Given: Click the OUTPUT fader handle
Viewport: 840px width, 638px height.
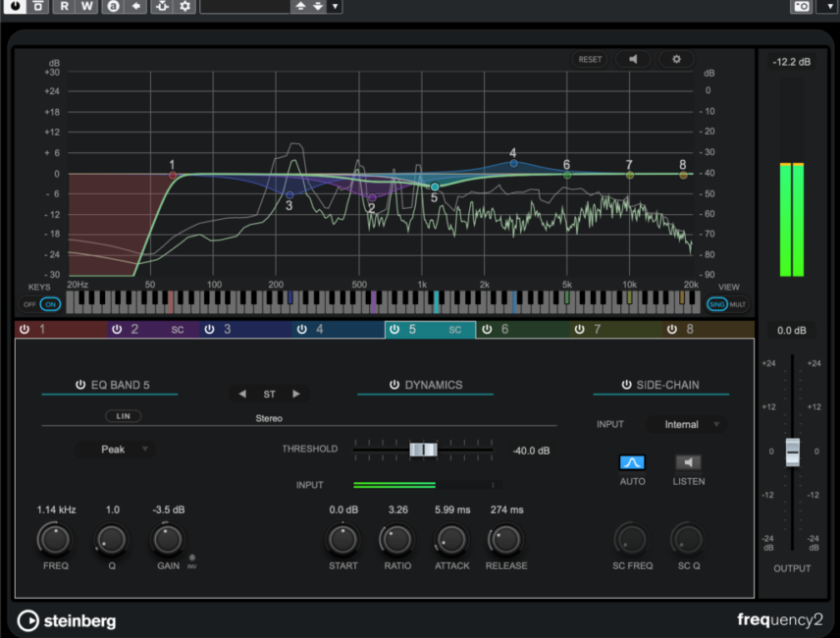Looking at the screenshot, I should [x=792, y=452].
